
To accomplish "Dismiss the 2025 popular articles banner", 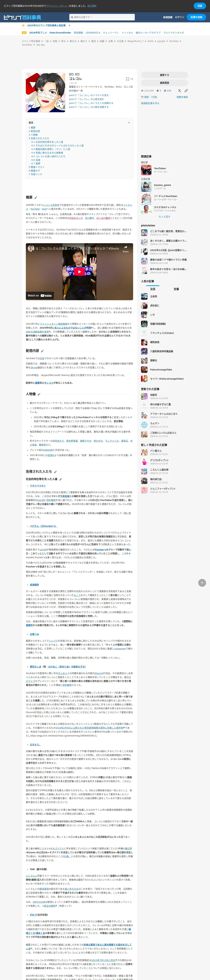I will click(x=70, y=25).
